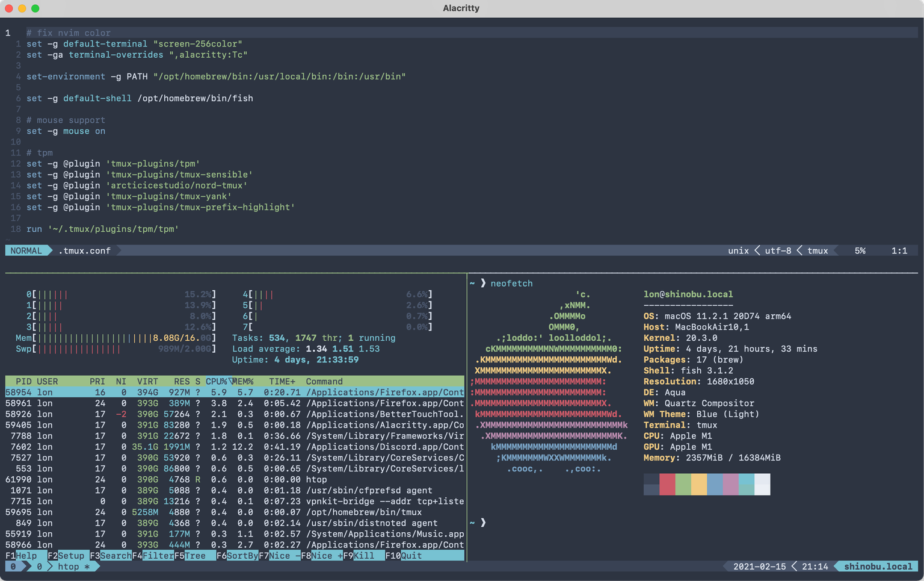Open the SortBy menu in htop
The image size is (924, 581).
[x=242, y=556]
